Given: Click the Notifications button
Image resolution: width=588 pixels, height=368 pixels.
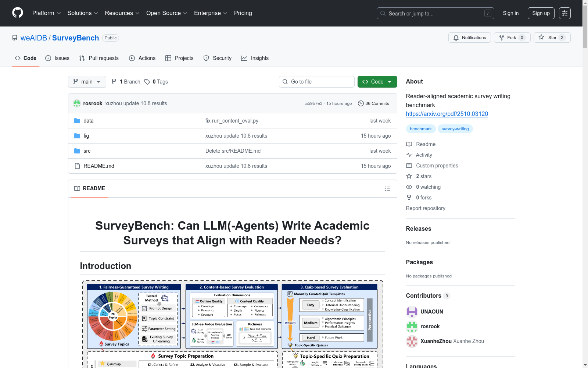Looking at the screenshot, I should (x=470, y=38).
